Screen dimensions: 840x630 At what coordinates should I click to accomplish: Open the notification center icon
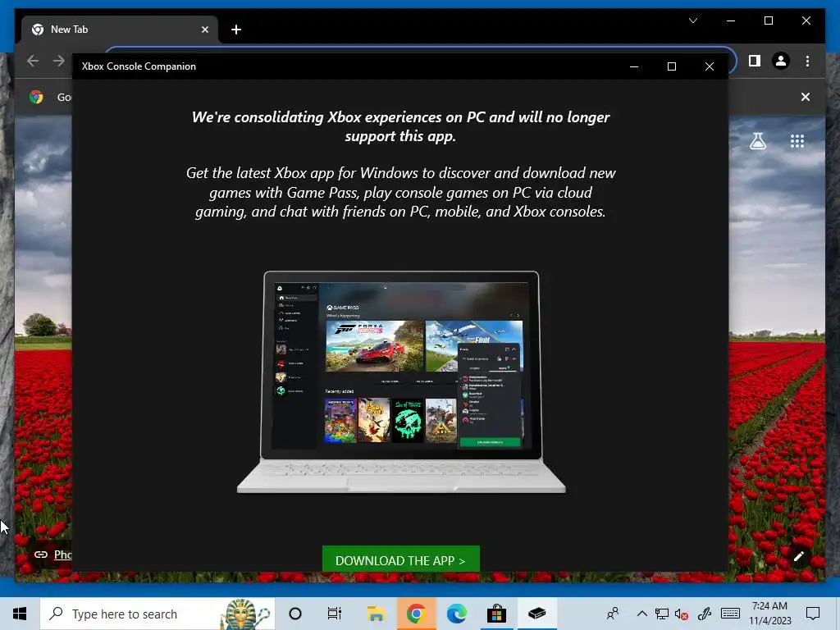pos(813,614)
